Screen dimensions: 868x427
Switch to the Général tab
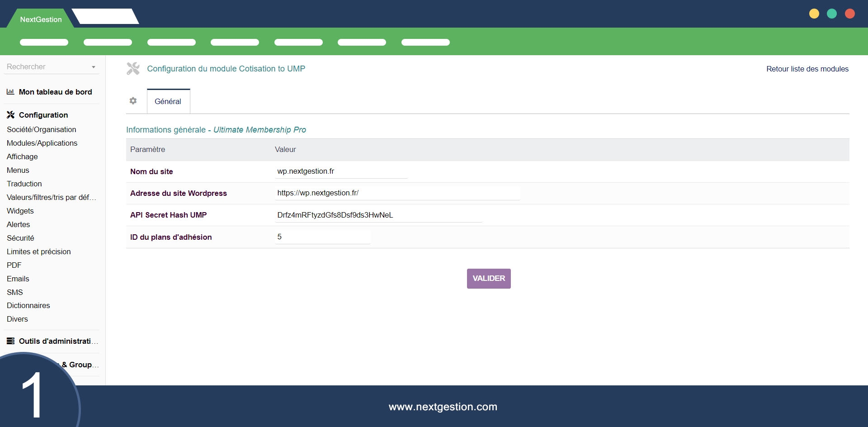tap(168, 101)
